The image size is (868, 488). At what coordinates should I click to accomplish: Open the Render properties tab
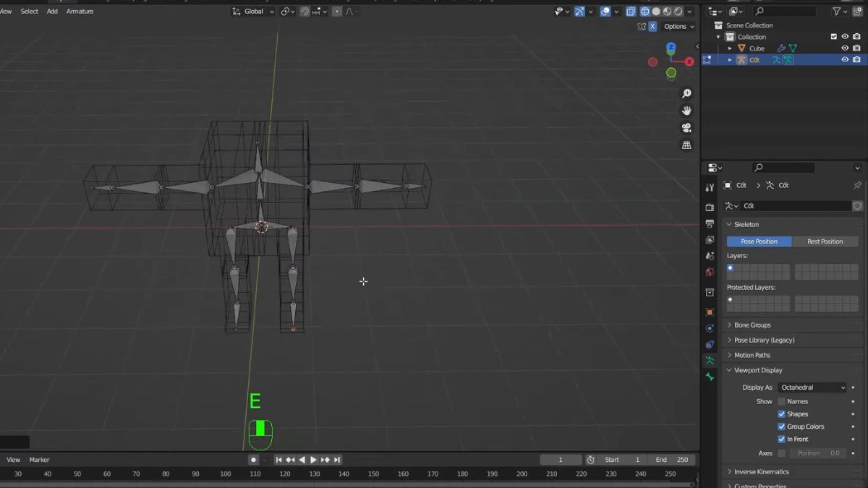(710, 207)
